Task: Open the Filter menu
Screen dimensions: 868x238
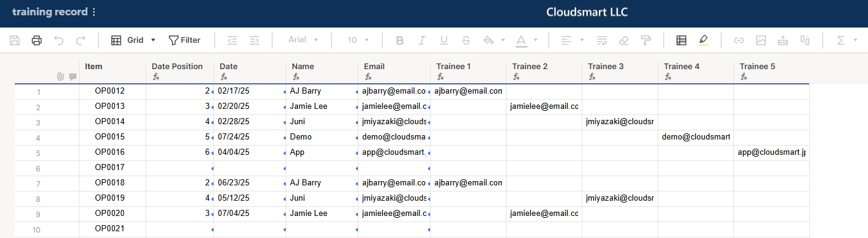Action: click(x=184, y=40)
